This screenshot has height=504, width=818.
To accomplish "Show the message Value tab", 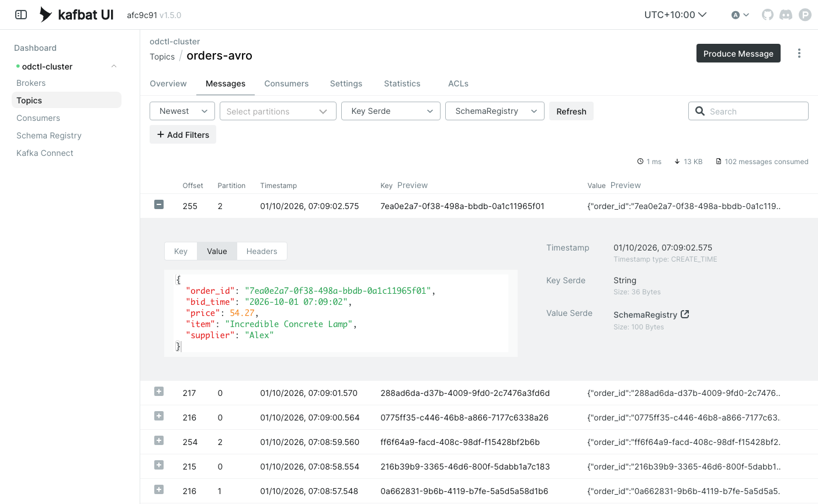I will (217, 251).
